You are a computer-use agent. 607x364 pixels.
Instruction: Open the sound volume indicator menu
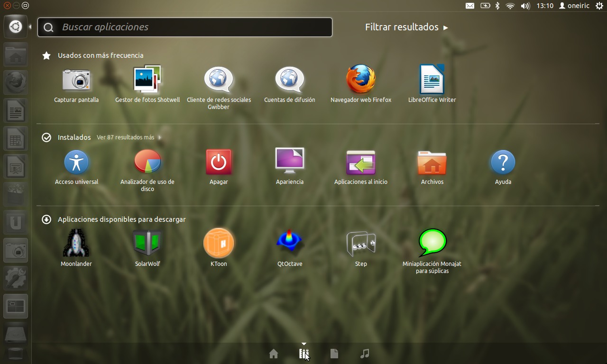pos(525,6)
